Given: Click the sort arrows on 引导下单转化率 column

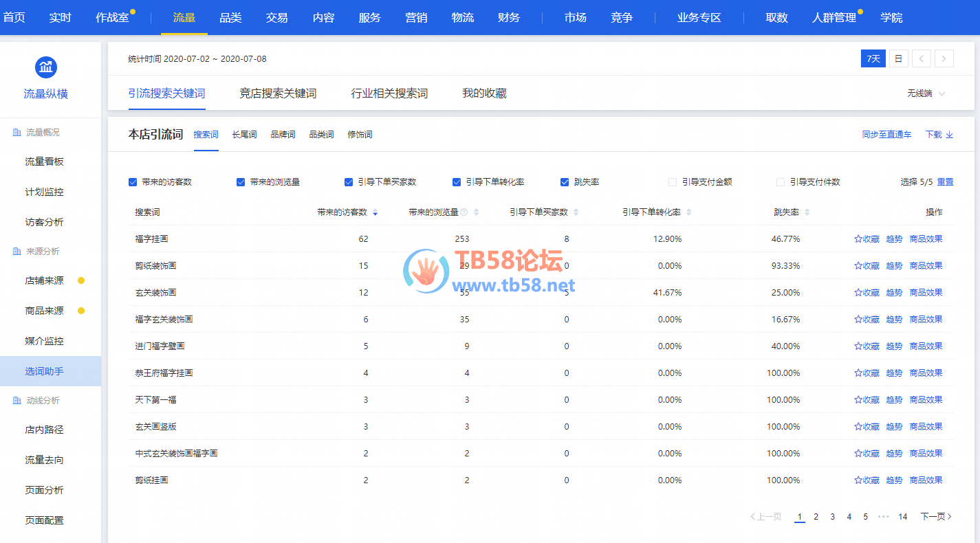Looking at the screenshot, I should pos(689,212).
